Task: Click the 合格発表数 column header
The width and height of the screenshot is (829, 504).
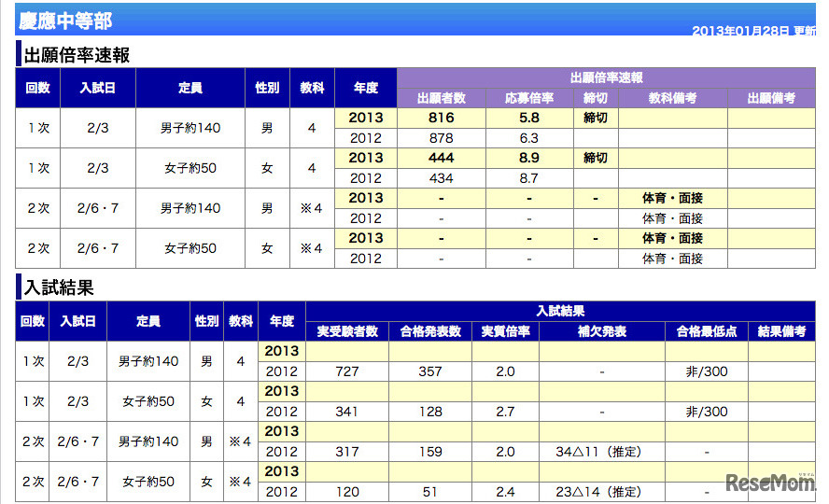Action: 430,331
